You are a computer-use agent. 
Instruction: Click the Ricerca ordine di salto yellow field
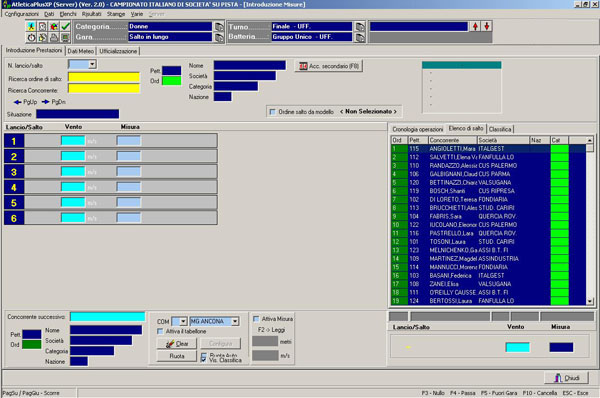tap(104, 77)
